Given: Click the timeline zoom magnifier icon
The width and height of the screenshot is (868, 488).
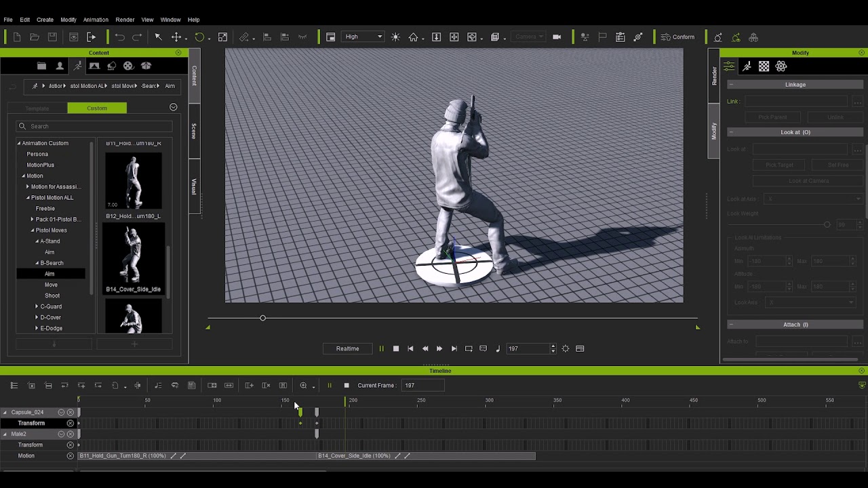Looking at the screenshot, I should 303,386.
